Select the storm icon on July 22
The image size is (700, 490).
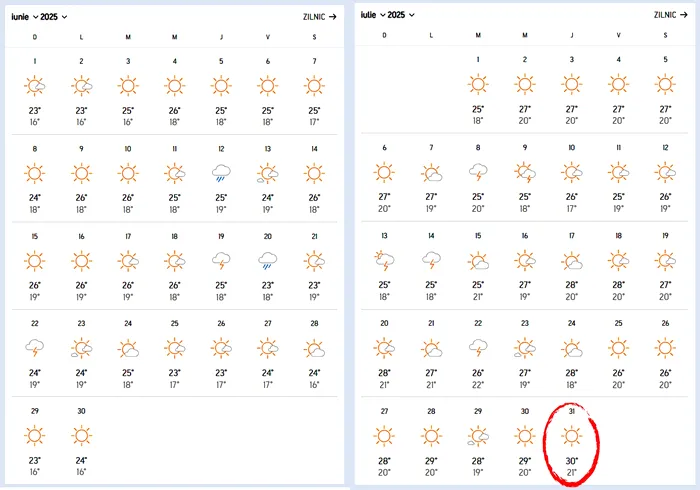pos(478,348)
